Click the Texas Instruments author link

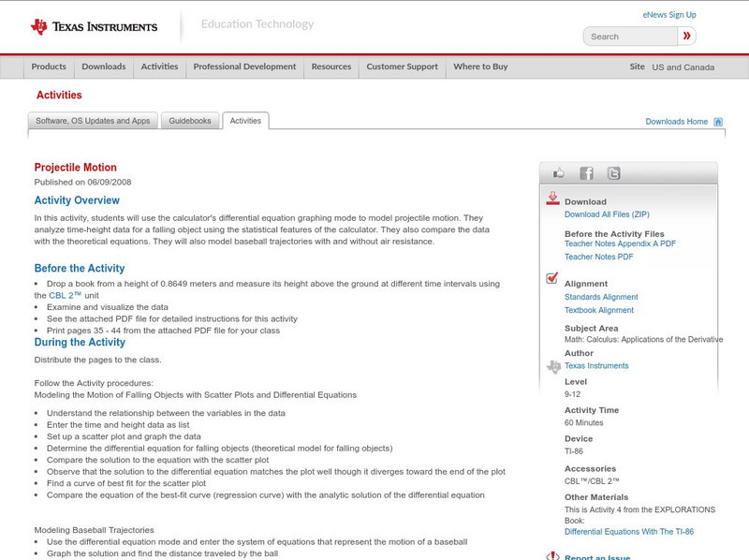coord(596,365)
